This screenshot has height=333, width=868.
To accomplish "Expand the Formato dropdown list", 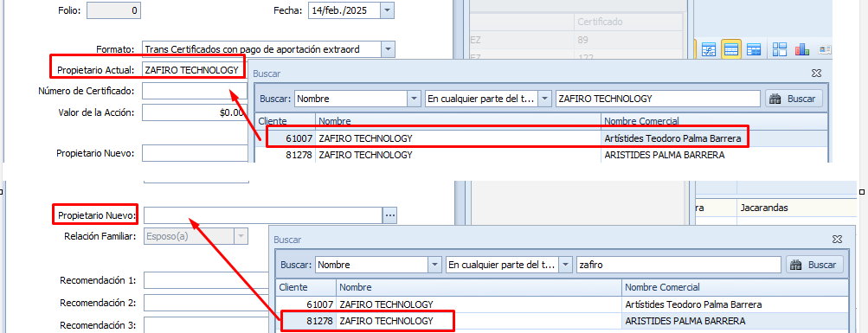I will 388,49.
